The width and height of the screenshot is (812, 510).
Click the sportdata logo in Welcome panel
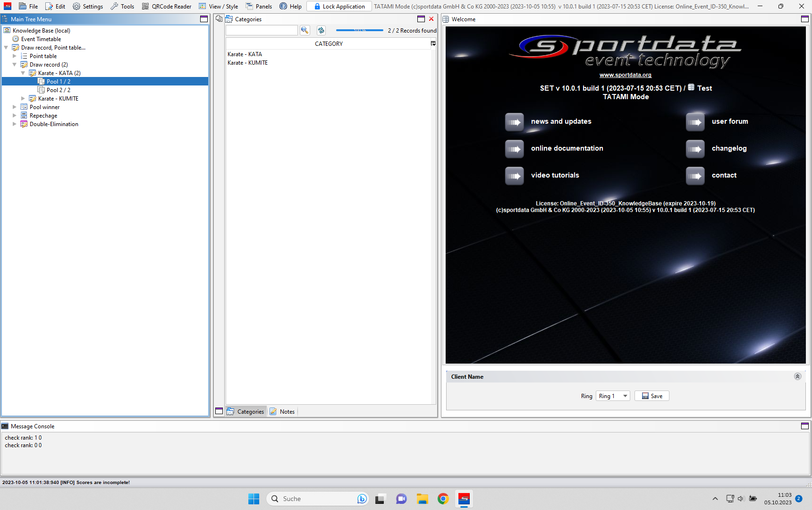626,51
